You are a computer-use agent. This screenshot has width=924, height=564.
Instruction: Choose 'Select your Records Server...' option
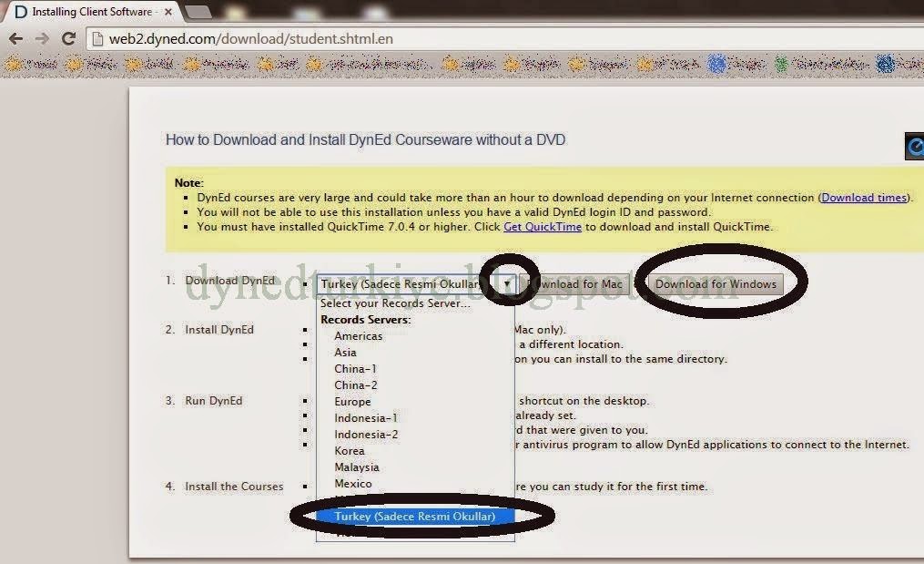point(415,303)
